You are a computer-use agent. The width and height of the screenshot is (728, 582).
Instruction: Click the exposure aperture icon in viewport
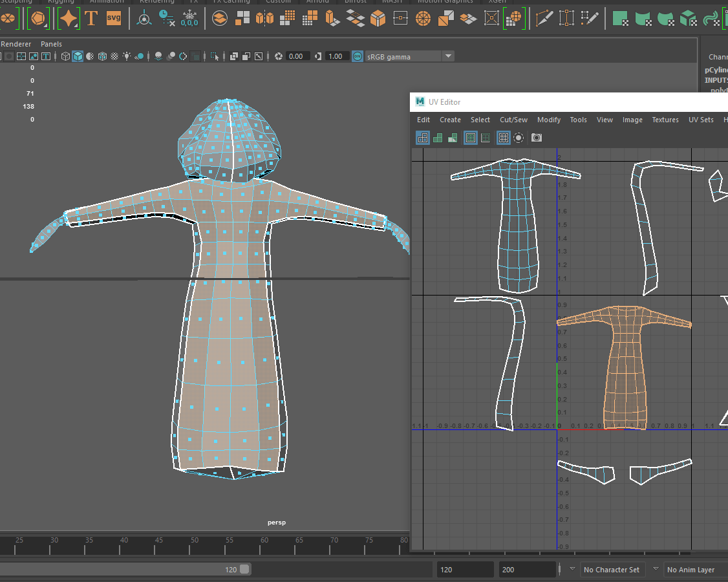click(279, 56)
